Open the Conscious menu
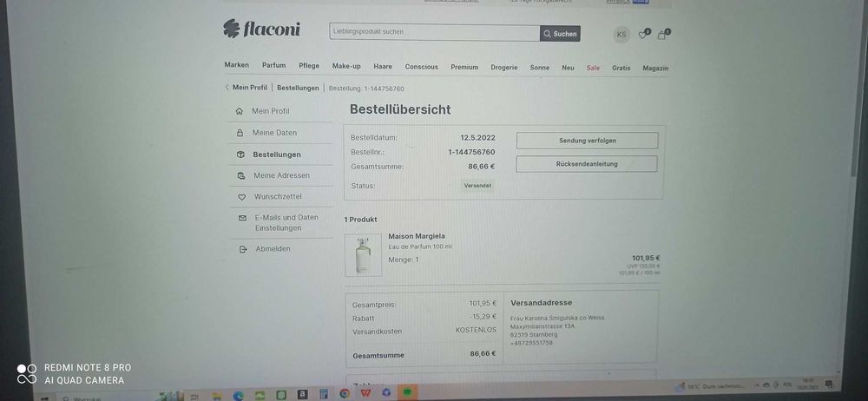Viewport: 868px width, 401px height. pyautogui.click(x=421, y=67)
